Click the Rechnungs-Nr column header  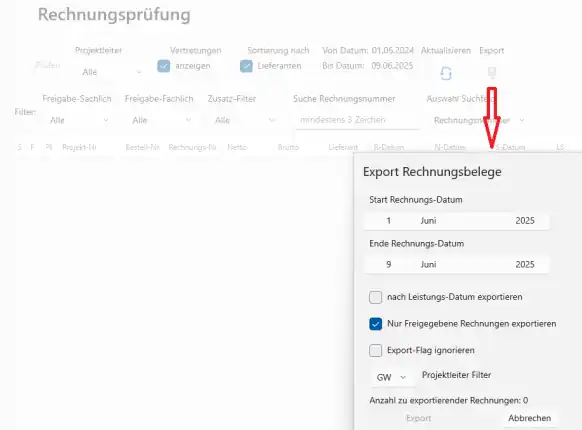(x=192, y=147)
